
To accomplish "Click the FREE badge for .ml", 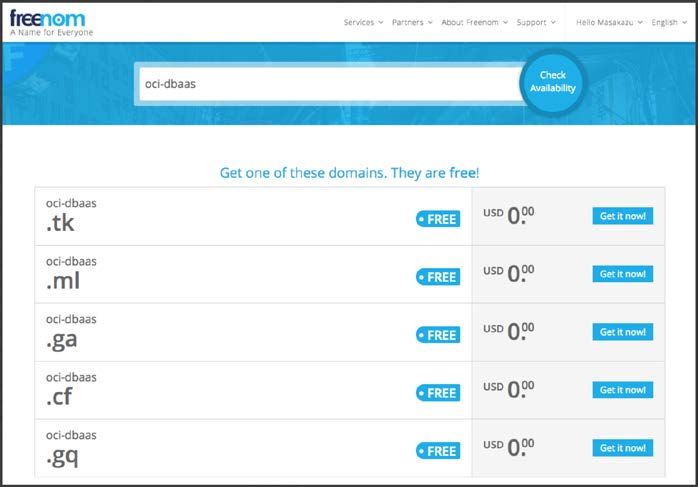I will [438, 277].
